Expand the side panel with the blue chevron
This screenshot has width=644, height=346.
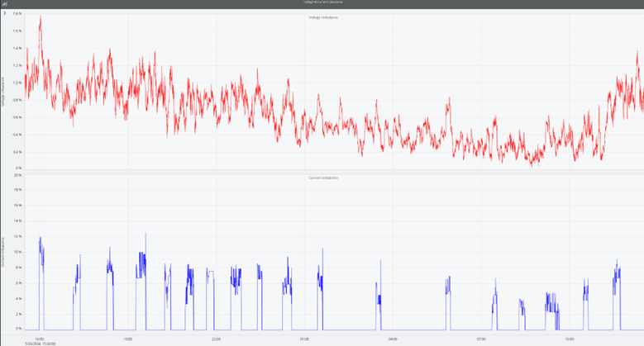4,13
